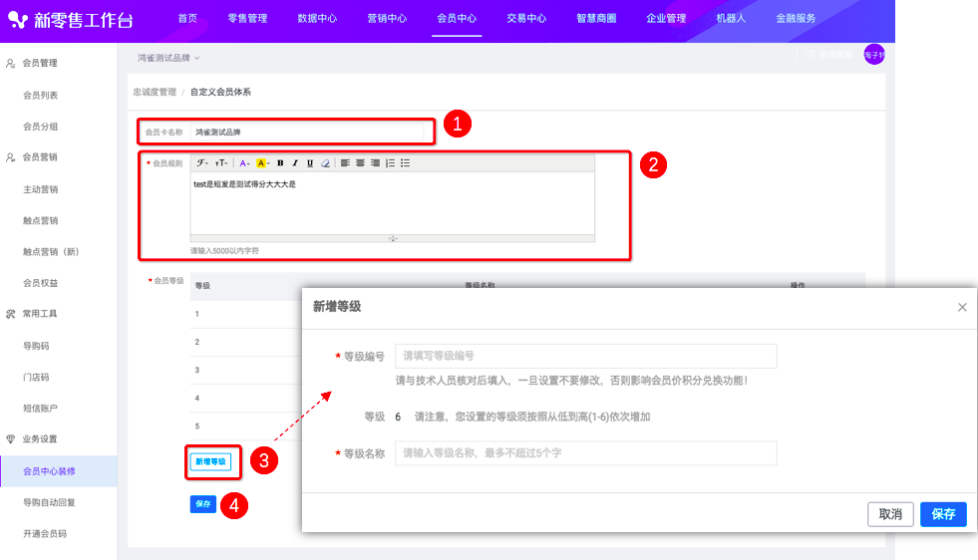Open the 零售管理 top menu

pos(247,18)
